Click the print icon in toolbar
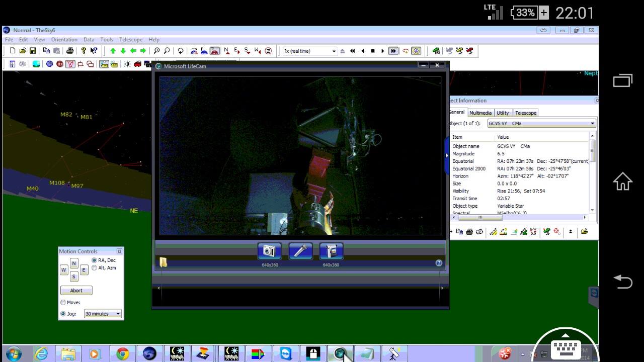This screenshot has height=362, width=644. [x=70, y=51]
